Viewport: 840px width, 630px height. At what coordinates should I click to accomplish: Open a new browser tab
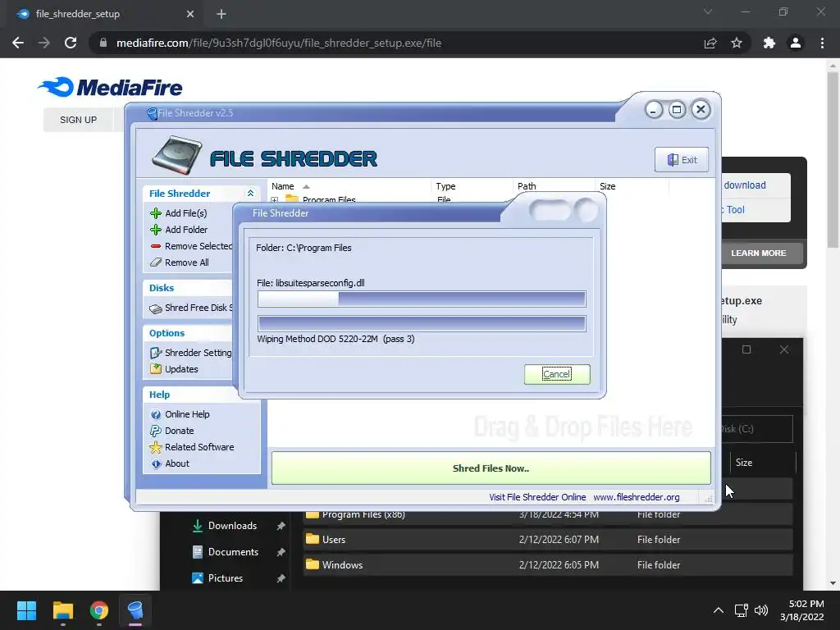pos(221,14)
